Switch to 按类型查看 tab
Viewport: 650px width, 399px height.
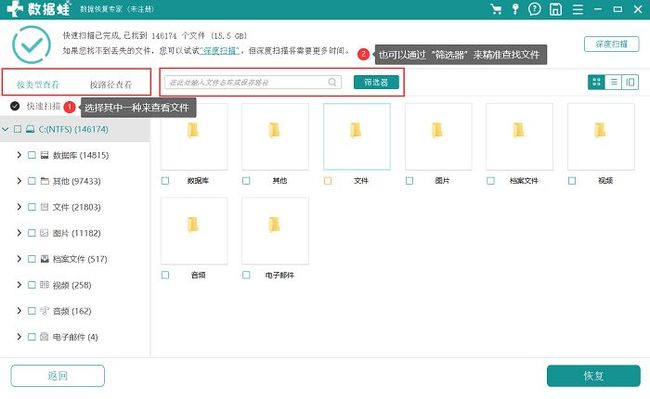coord(38,85)
